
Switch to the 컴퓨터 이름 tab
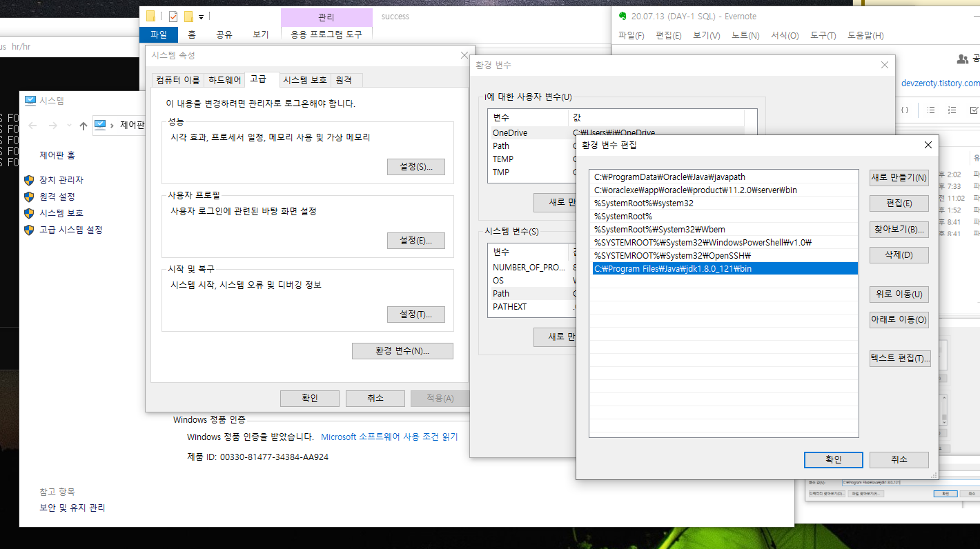tap(178, 80)
